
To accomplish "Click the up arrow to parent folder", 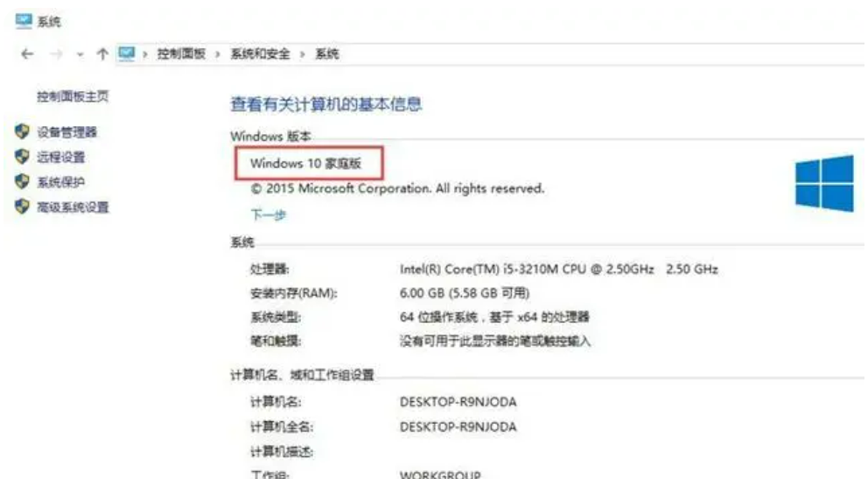I will point(101,54).
